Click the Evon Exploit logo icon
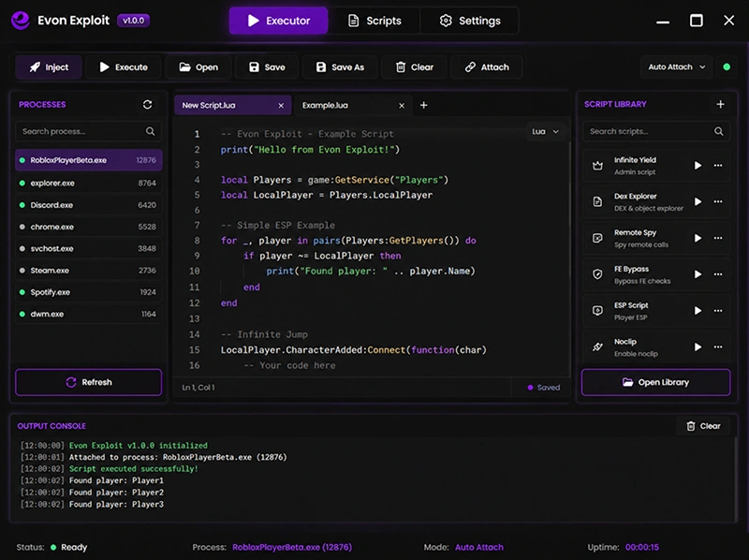This screenshot has height=560, width=749. pyautogui.click(x=21, y=21)
